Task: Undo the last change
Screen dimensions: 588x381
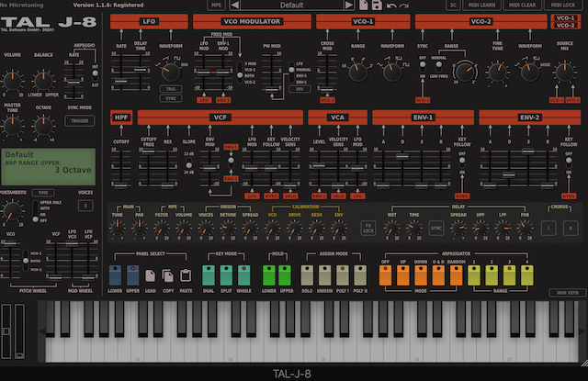Action: pos(391,6)
